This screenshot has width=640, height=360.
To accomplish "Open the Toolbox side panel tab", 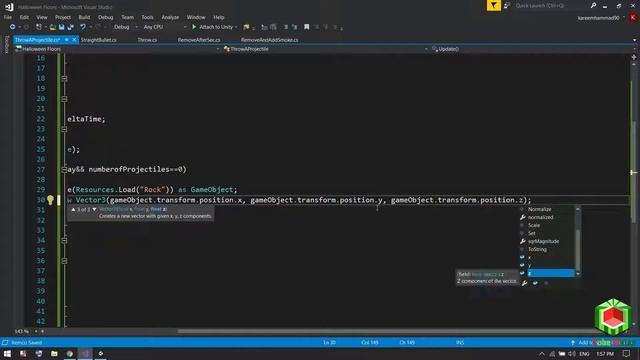I will [6, 44].
